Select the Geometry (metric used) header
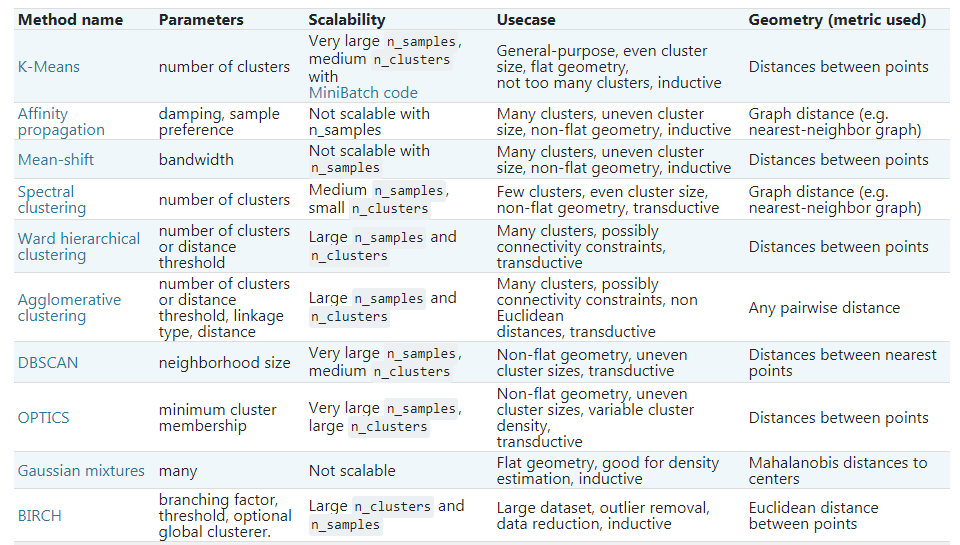 point(837,20)
